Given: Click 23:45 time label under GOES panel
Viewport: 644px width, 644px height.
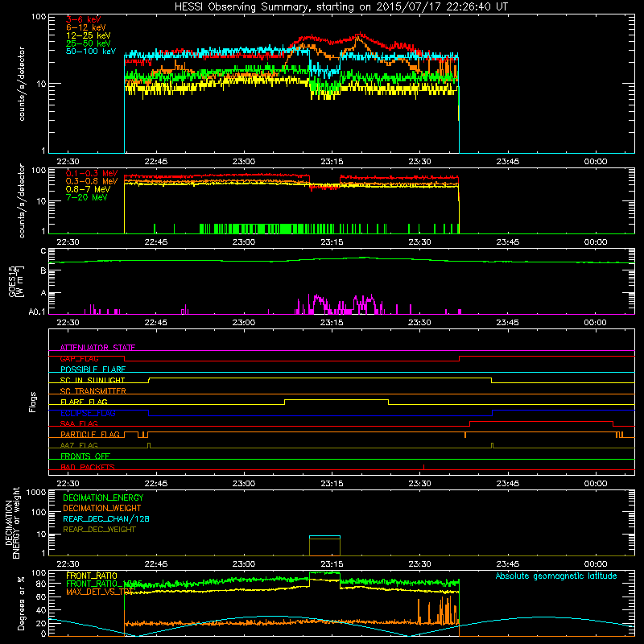Looking at the screenshot, I should click(508, 323).
